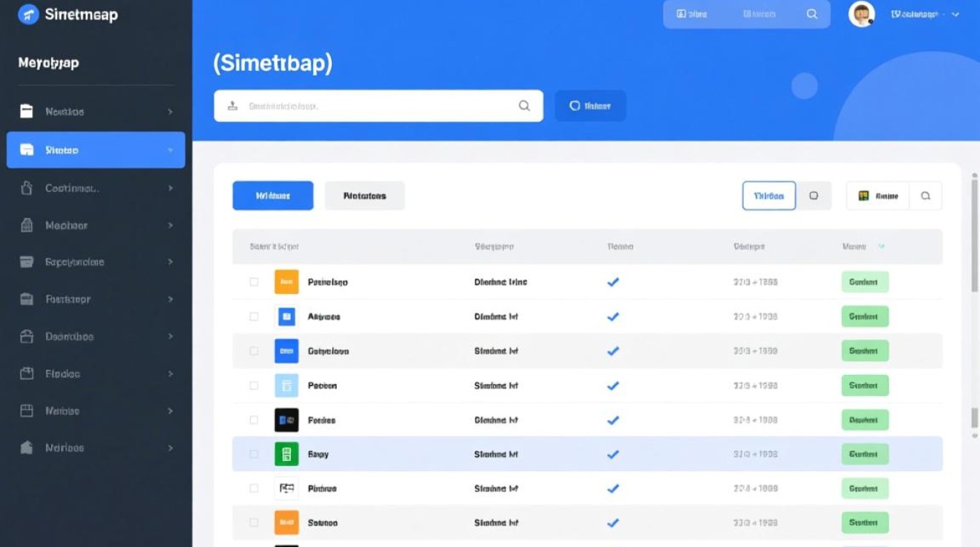This screenshot has width=980, height=547.
Task: Click the blue button right of the main search box
Action: click(590, 106)
